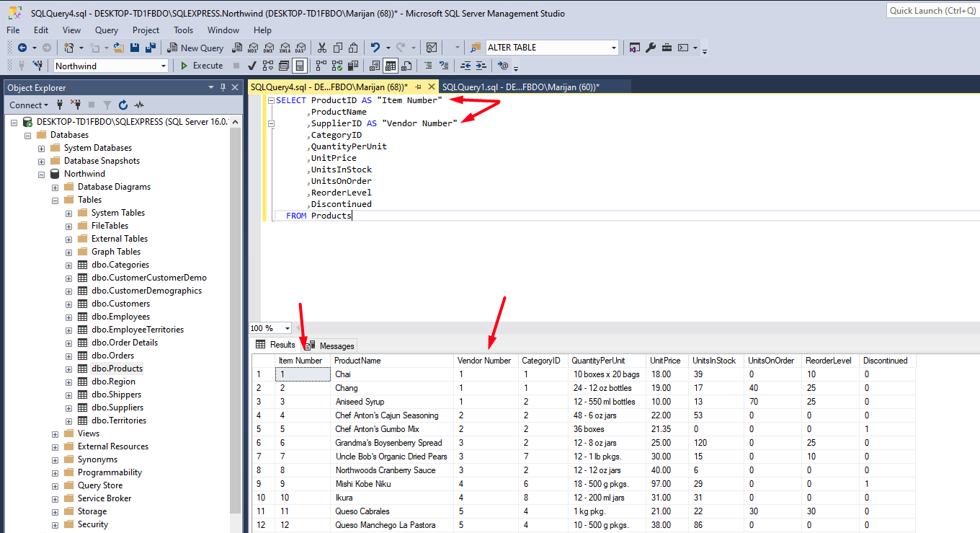Image resolution: width=980 pixels, height=533 pixels.
Task: Click the Comment Out Selected Lines icon
Action: [428, 66]
